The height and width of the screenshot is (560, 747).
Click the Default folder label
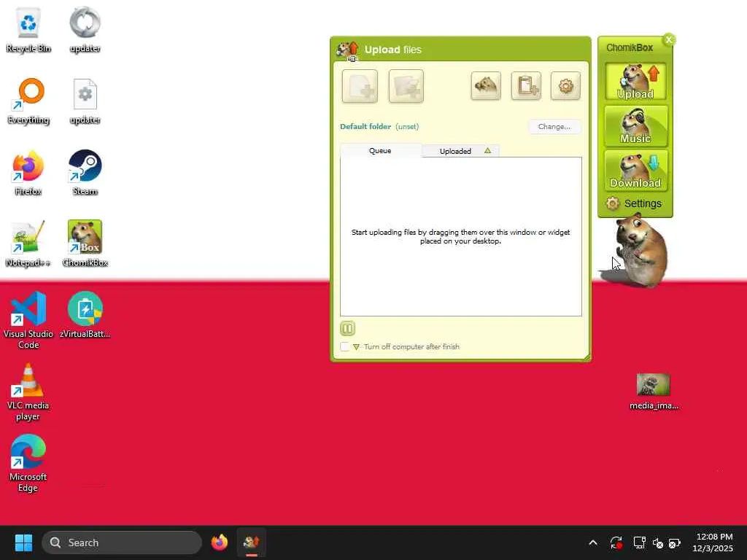coord(365,127)
